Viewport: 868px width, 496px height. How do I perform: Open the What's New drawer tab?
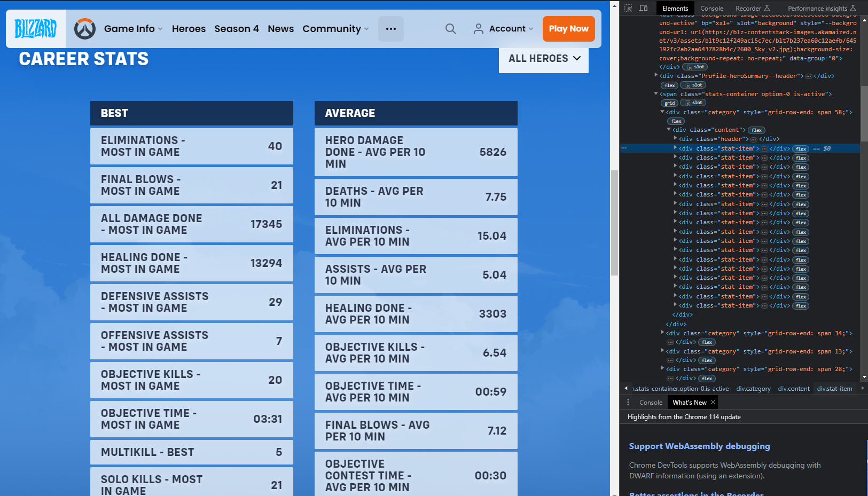[x=689, y=402]
